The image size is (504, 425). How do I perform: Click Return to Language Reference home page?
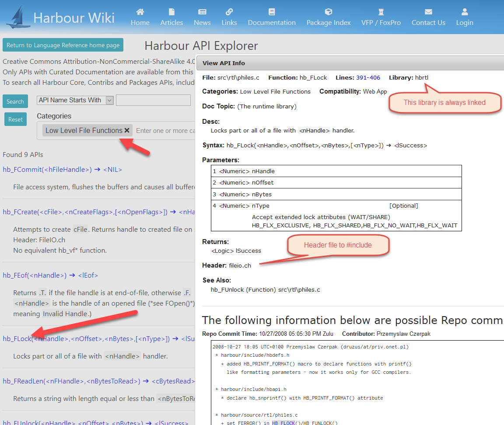[63, 45]
